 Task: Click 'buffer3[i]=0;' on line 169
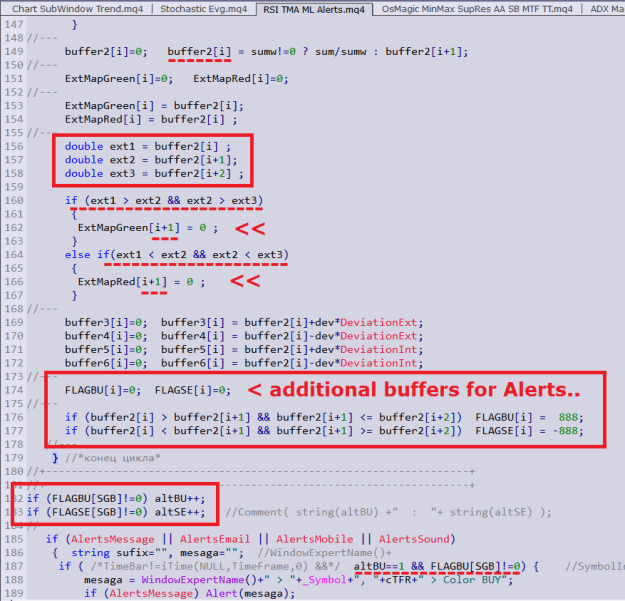106,322
